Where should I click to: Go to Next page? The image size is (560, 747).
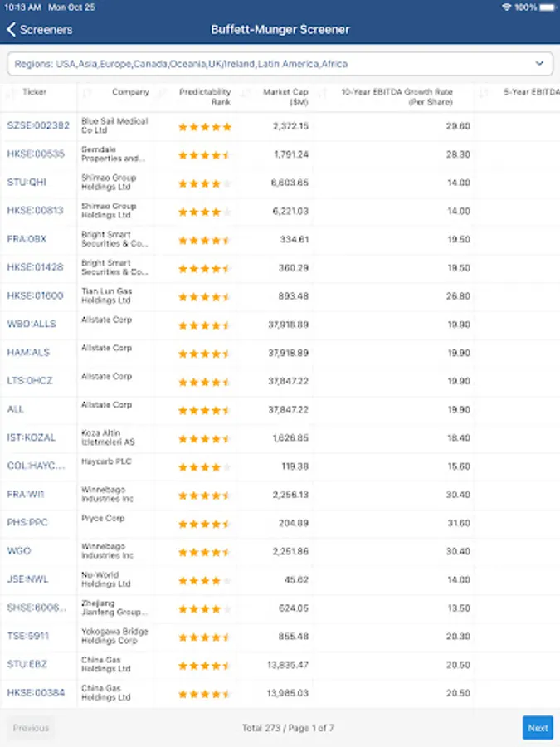[x=538, y=727]
